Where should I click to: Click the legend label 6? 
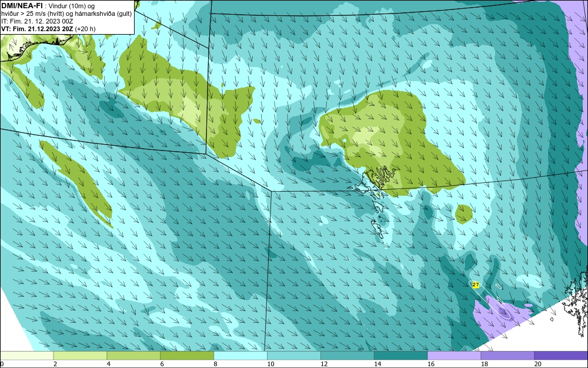point(162,364)
